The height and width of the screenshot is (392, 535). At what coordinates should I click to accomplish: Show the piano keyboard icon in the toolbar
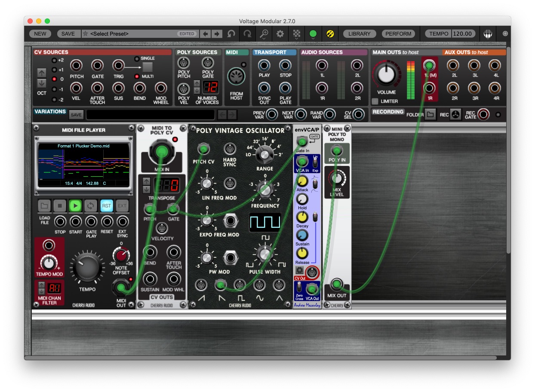pos(488,34)
